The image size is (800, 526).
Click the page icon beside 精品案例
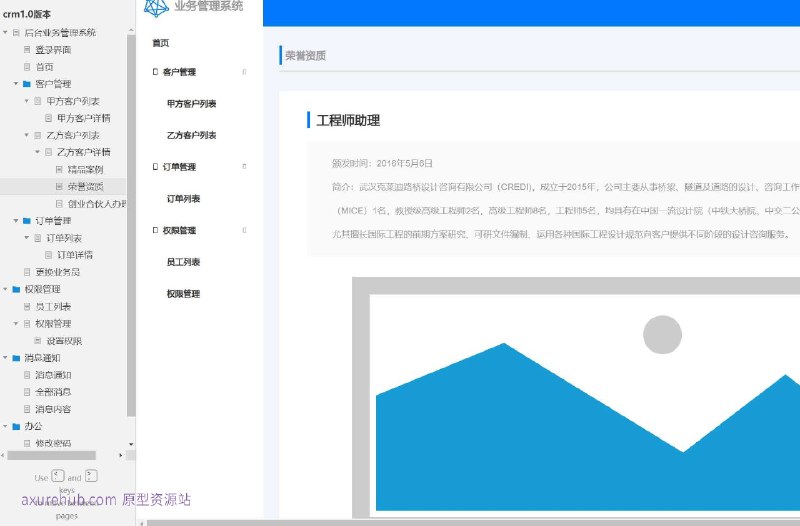59,169
